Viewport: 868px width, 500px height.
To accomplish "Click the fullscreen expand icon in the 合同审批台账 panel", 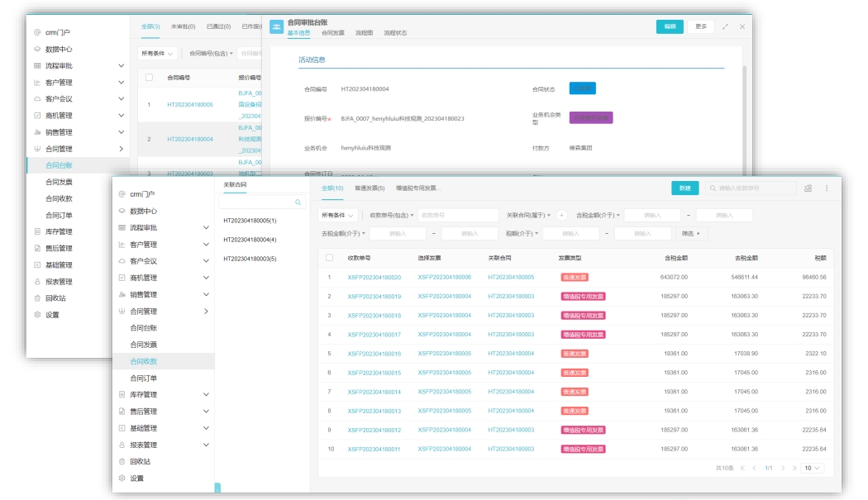I will coord(725,26).
